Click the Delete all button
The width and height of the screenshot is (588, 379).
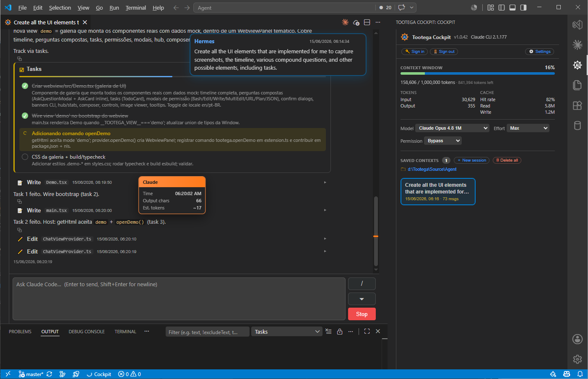507,160
